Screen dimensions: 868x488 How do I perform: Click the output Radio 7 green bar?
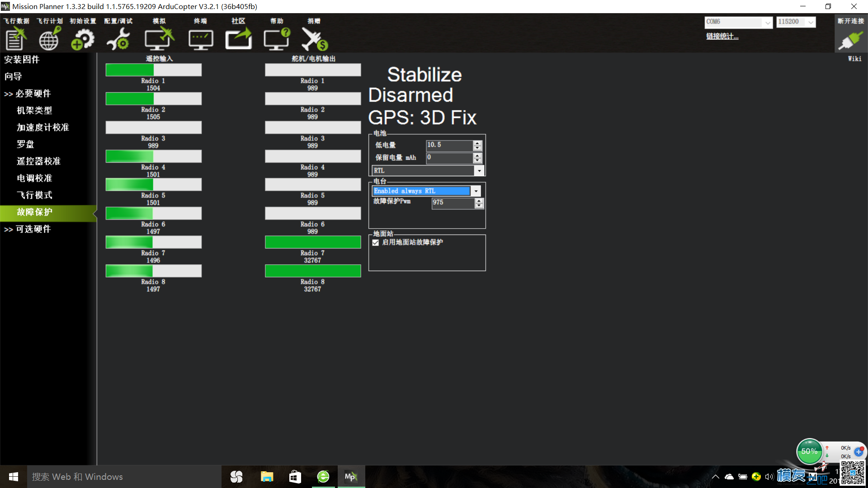pos(313,242)
